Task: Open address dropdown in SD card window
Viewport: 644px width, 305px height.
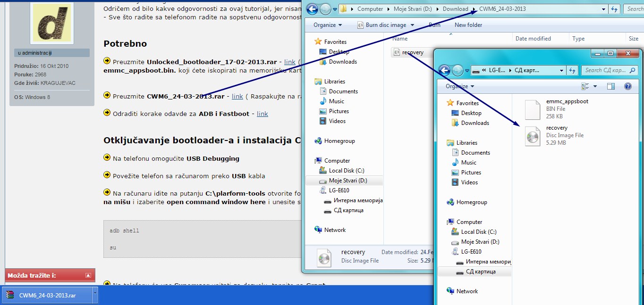Action: pos(561,70)
